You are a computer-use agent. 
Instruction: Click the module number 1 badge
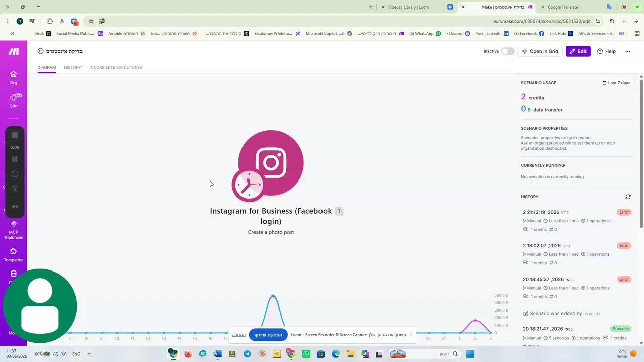tap(339, 211)
